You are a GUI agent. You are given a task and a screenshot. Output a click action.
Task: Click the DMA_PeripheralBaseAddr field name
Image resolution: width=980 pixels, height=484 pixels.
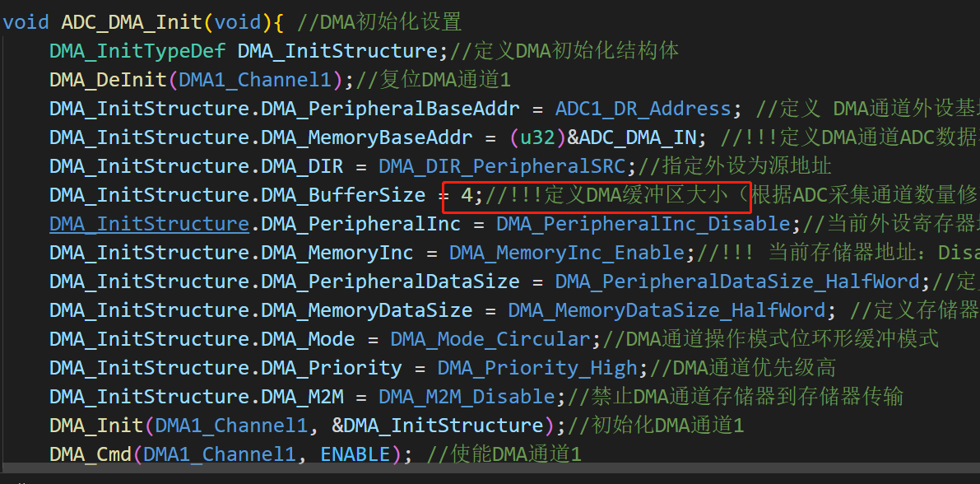tap(391, 109)
